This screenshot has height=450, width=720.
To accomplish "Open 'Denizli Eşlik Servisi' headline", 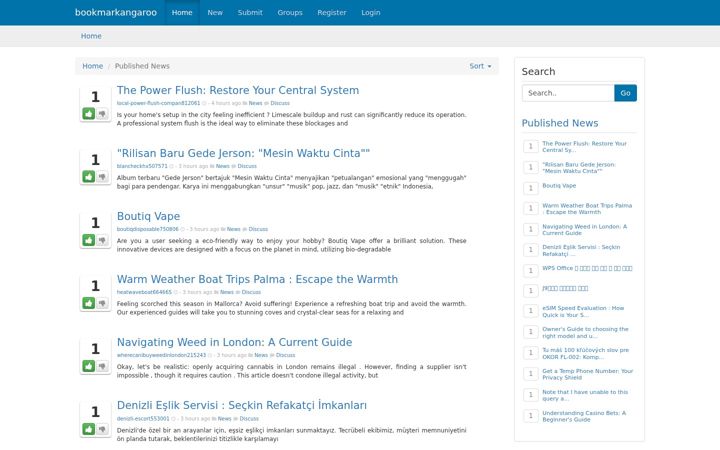I will click(x=242, y=405).
